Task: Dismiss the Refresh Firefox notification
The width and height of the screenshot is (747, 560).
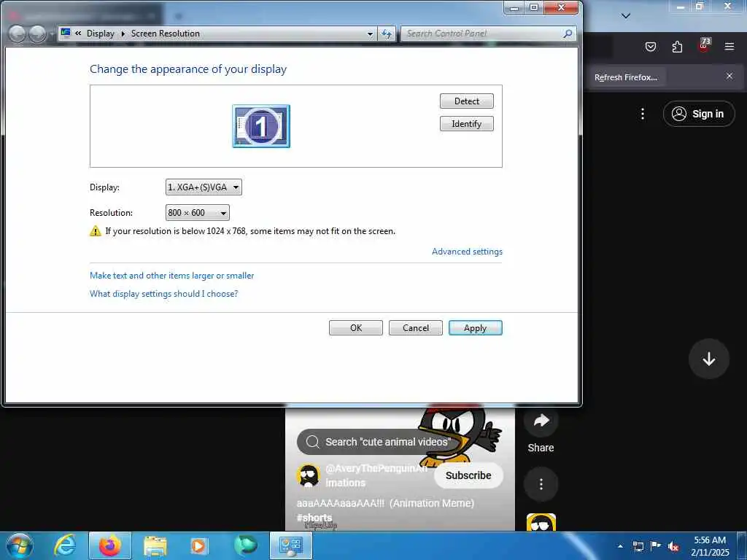Action: tap(729, 76)
